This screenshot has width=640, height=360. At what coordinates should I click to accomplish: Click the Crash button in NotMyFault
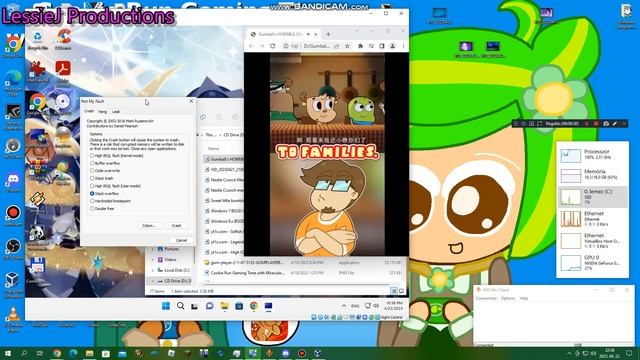(176, 225)
